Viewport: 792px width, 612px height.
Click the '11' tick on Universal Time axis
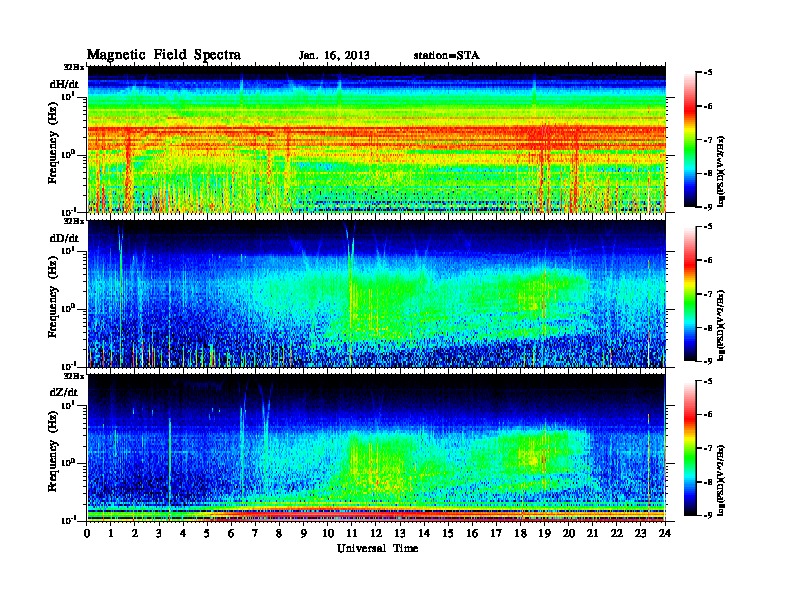click(x=352, y=533)
